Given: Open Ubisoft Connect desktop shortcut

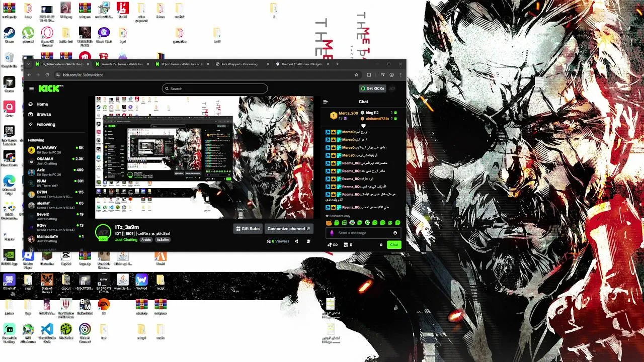Looking at the screenshot, I should 85,332.
